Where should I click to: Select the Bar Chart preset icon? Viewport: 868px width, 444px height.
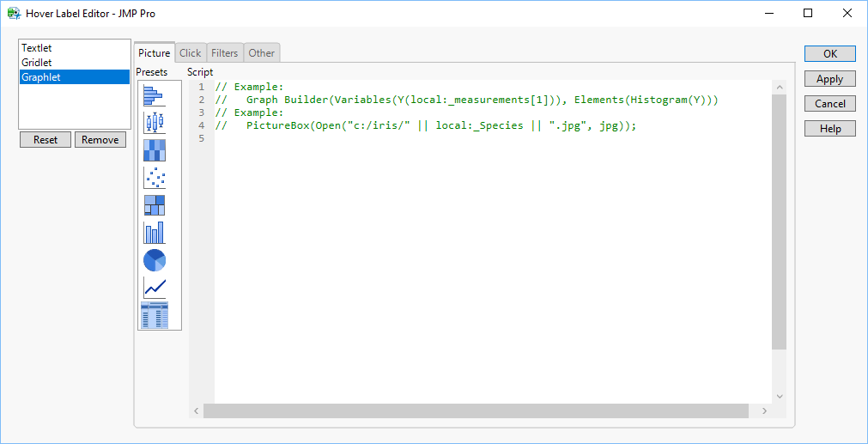tap(154, 233)
